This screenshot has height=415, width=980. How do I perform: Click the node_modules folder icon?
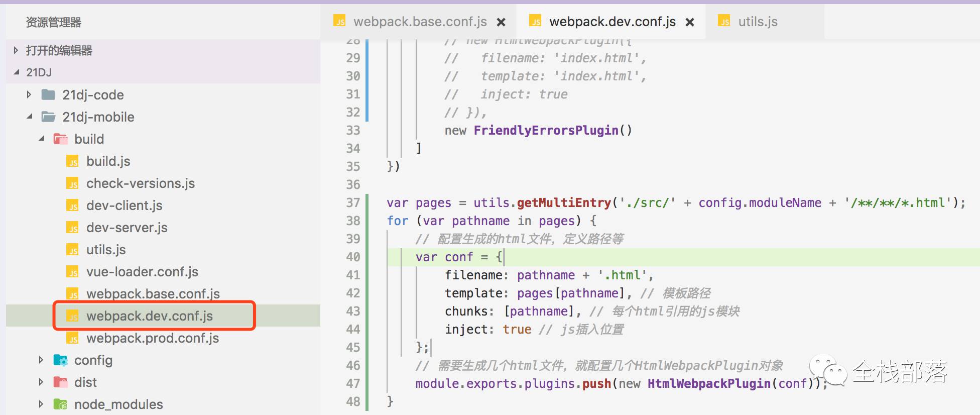(x=60, y=404)
